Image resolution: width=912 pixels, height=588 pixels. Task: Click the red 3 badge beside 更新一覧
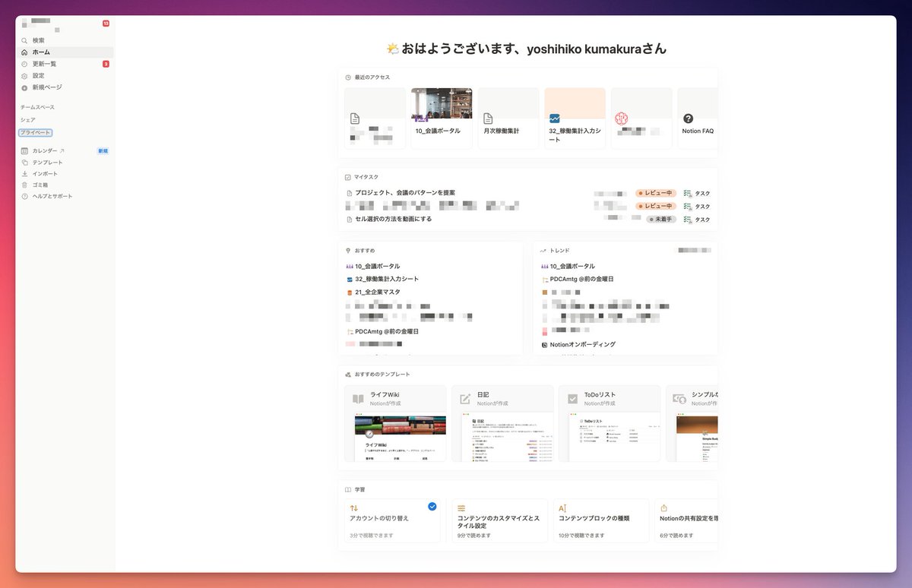coord(106,64)
